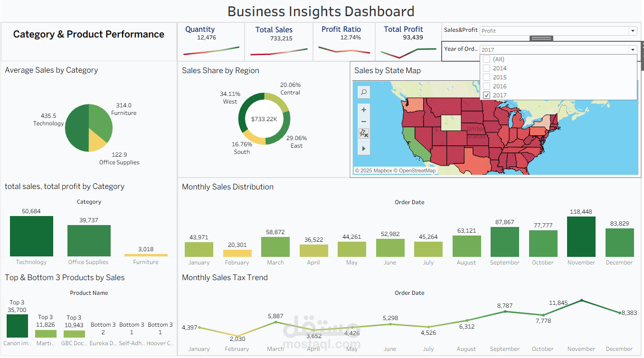The image size is (644, 358).
Task: Open the map search tool
Action: point(364,92)
